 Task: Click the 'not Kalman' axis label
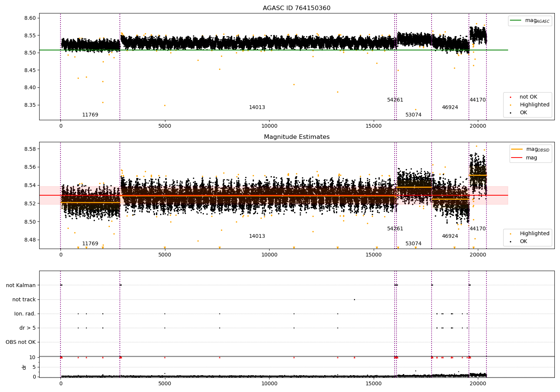[x=21, y=286]
